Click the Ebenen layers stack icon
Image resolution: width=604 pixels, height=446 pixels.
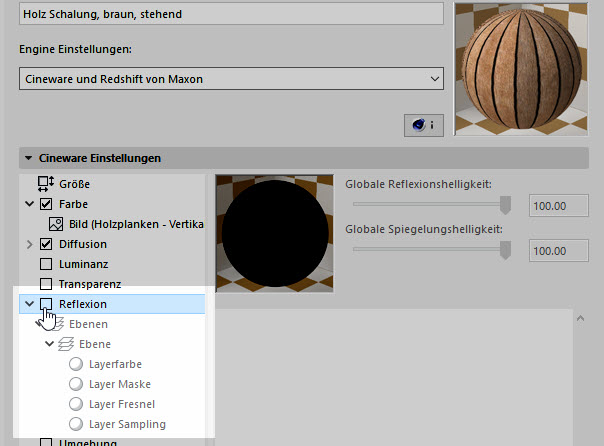pyautogui.click(x=58, y=324)
